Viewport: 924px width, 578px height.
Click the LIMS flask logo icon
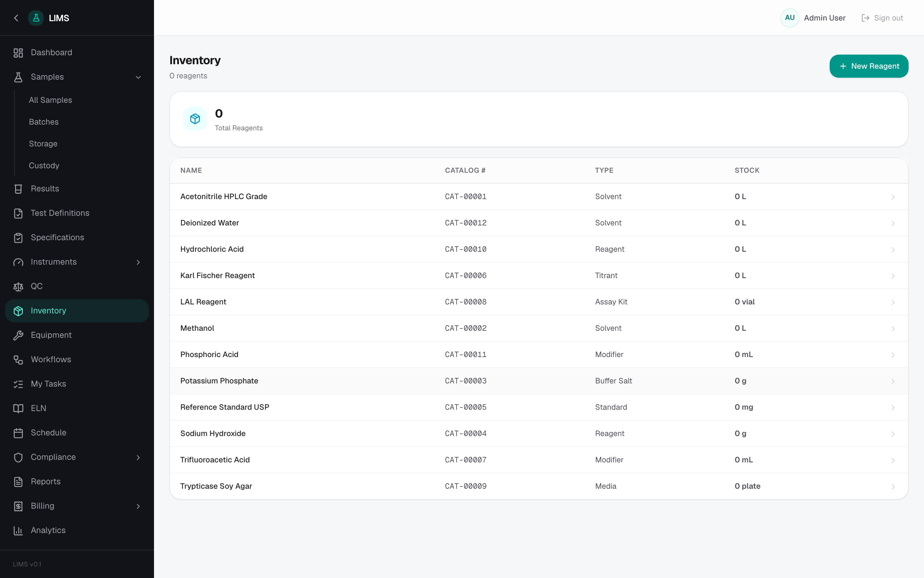tap(36, 18)
